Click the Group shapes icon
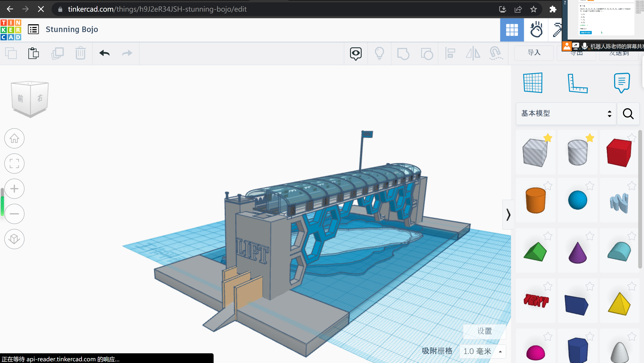The height and width of the screenshot is (363, 644). click(403, 54)
